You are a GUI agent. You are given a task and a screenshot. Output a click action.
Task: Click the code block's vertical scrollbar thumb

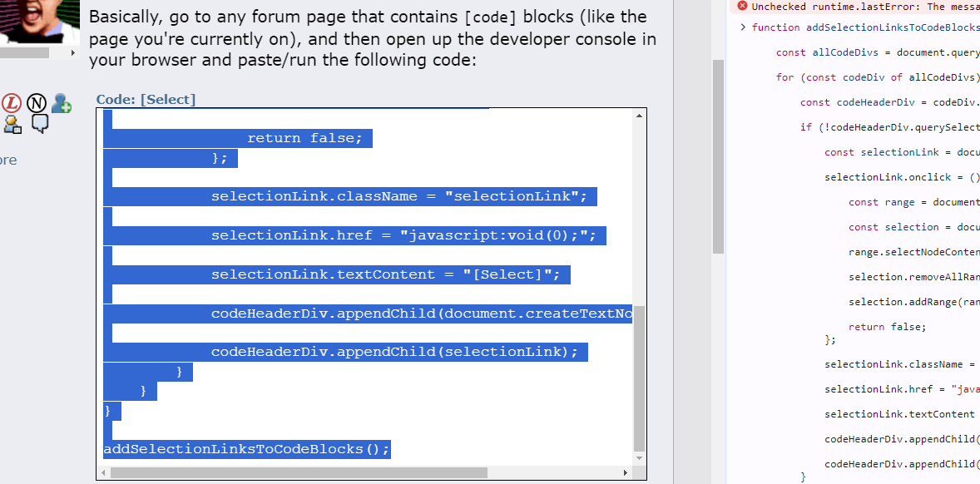click(x=639, y=388)
